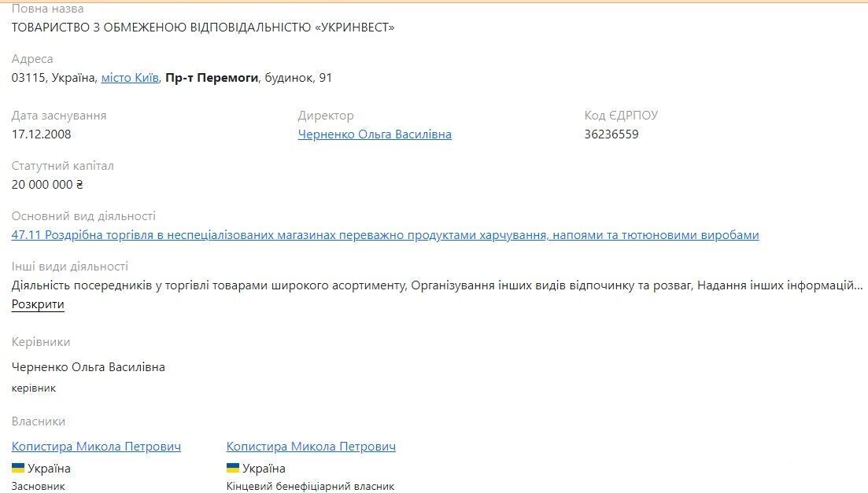Click the bold street name Пр-т Перемоги
Screen dimensions: 868x493
[212, 78]
